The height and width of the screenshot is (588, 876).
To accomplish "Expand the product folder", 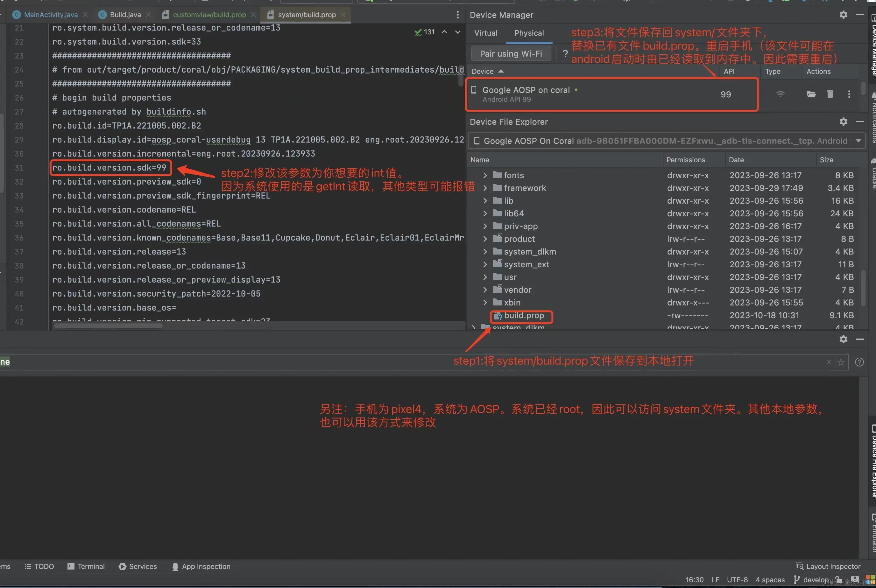I will click(485, 239).
